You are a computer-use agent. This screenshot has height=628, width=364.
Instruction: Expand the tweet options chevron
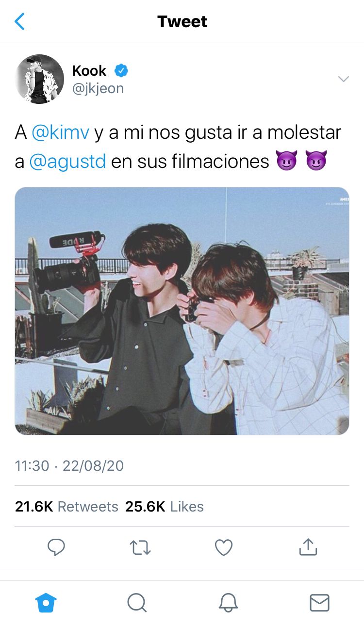point(343,79)
